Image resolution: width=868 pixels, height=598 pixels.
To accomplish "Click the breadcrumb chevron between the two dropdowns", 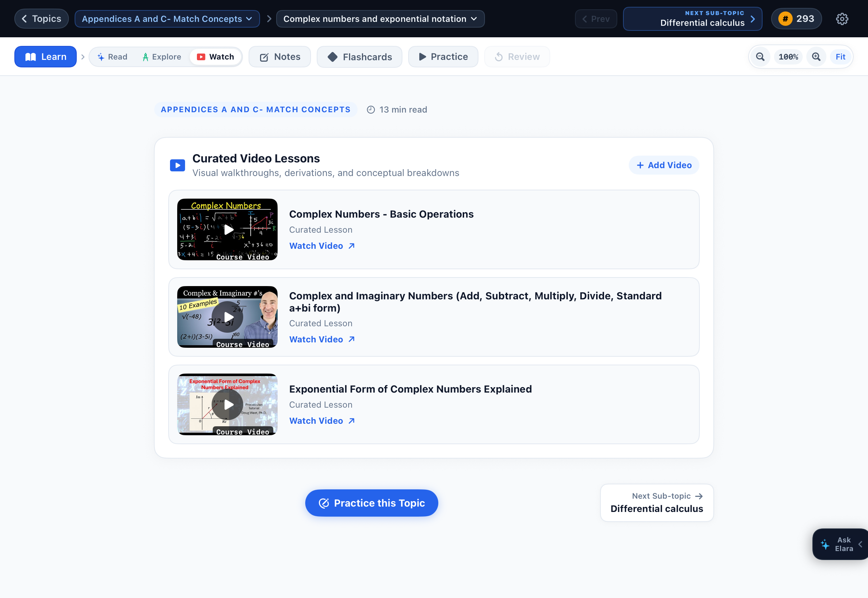I will pyautogui.click(x=269, y=19).
